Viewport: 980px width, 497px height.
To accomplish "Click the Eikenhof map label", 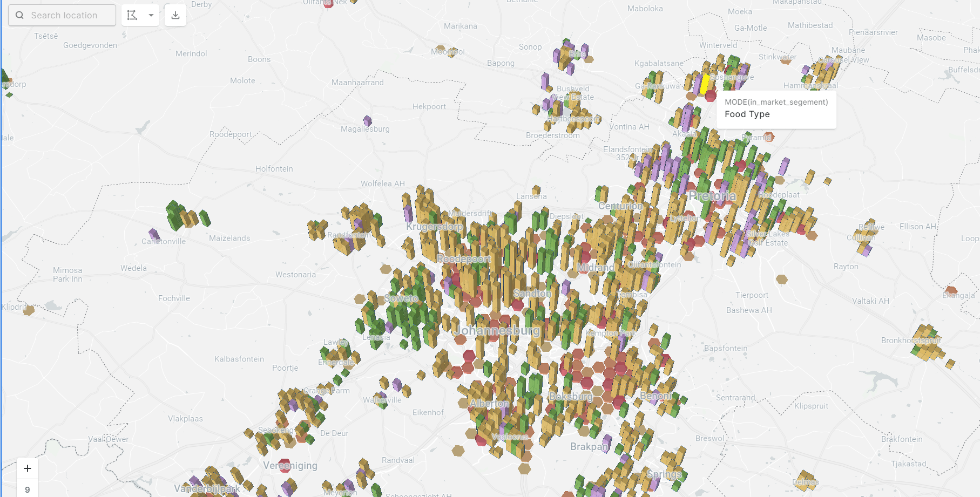I will (x=428, y=413).
